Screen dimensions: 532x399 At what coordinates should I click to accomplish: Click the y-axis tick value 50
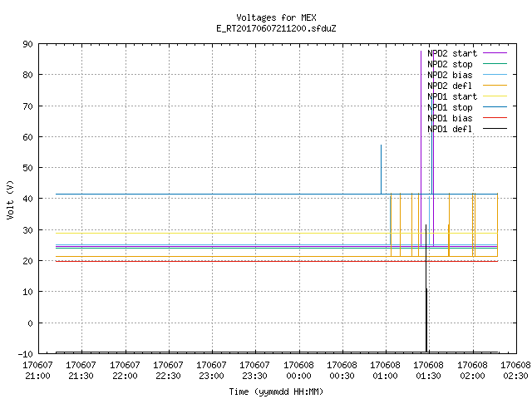(28, 168)
